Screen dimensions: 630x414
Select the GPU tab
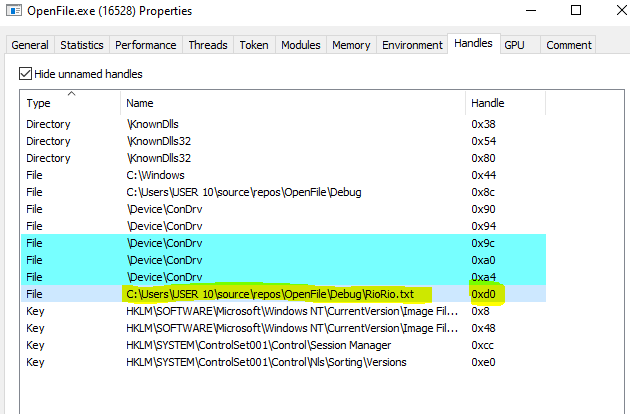[x=514, y=45]
